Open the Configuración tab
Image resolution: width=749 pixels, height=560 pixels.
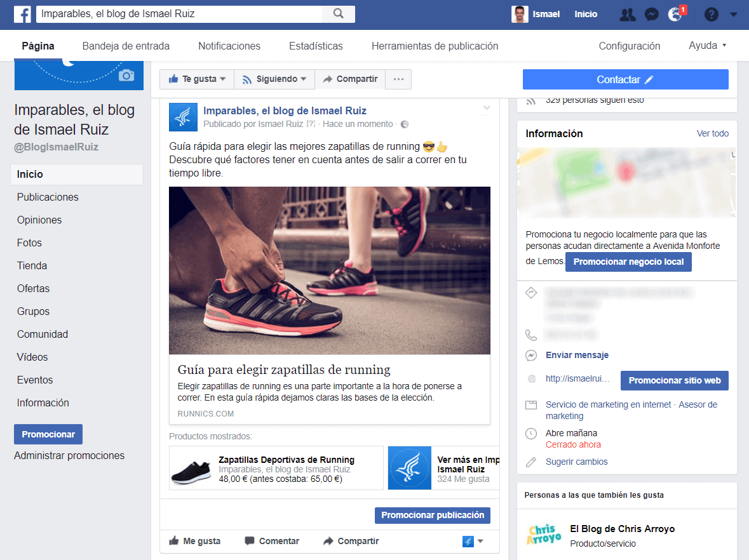tap(629, 46)
